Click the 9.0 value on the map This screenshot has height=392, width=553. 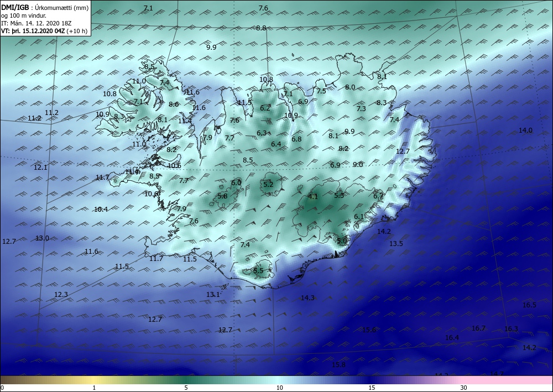tap(358, 164)
